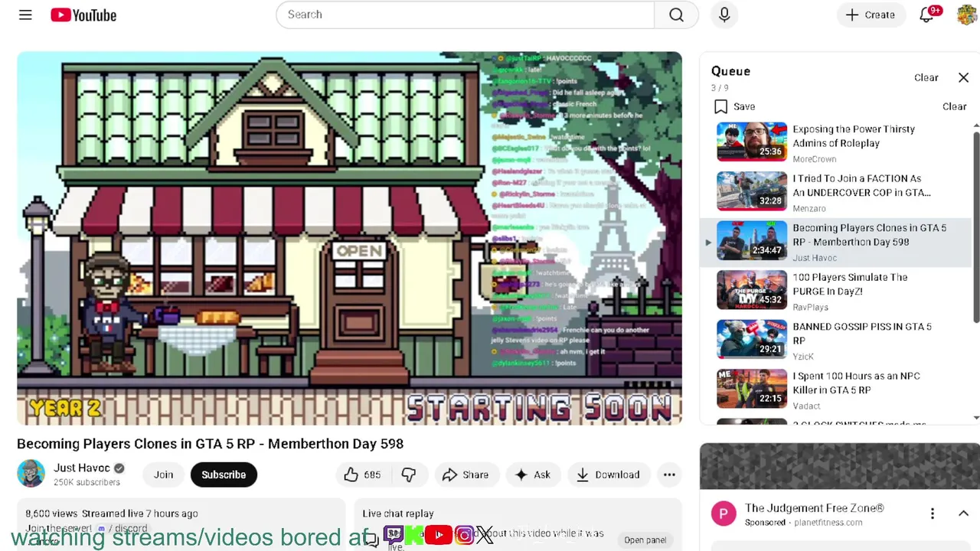The width and height of the screenshot is (980, 551).
Task: Open Planet Fitness ad options menu
Action: (932, 514)
